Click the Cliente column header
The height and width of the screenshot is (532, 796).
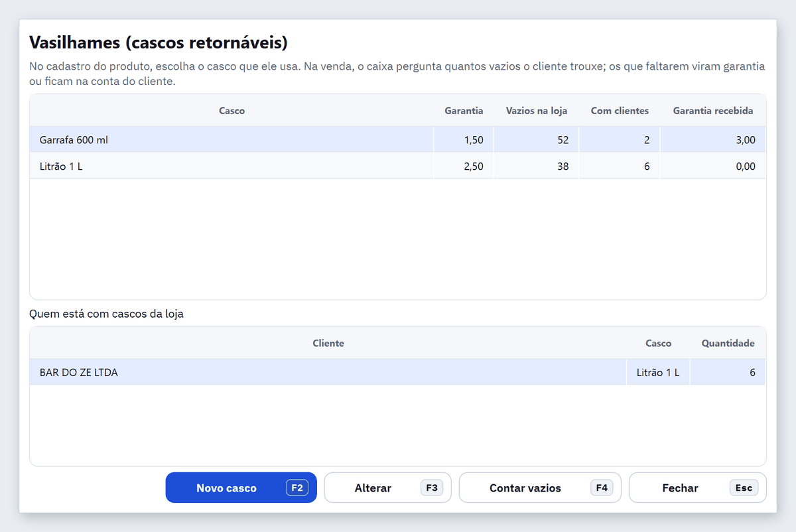click(x=328, y=344)
